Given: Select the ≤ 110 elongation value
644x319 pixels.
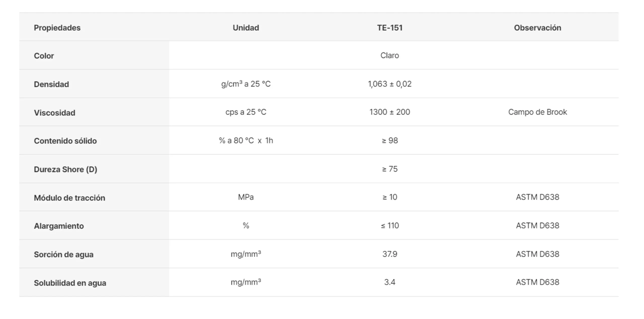Looking at the screenshot, I should click(x=389, y=226).
